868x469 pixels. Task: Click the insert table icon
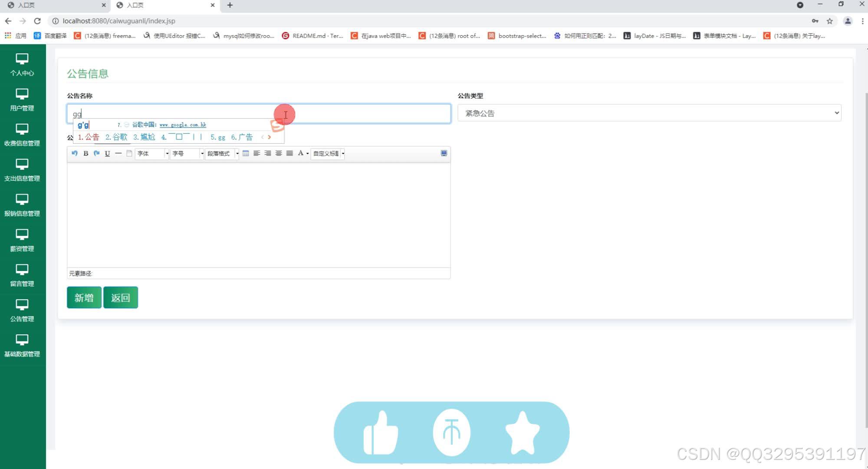[246, 153]
